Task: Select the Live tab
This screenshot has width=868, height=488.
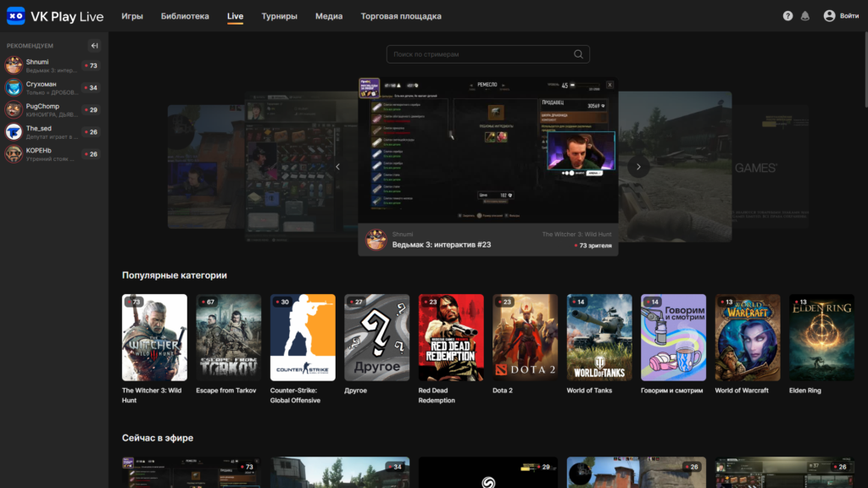Action: 236,16
